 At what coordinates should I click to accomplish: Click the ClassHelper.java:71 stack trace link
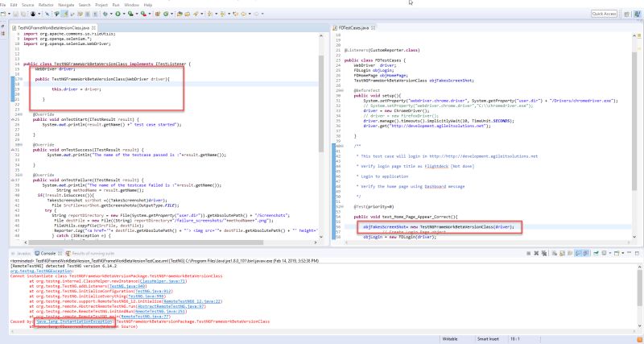coord(163,281)
